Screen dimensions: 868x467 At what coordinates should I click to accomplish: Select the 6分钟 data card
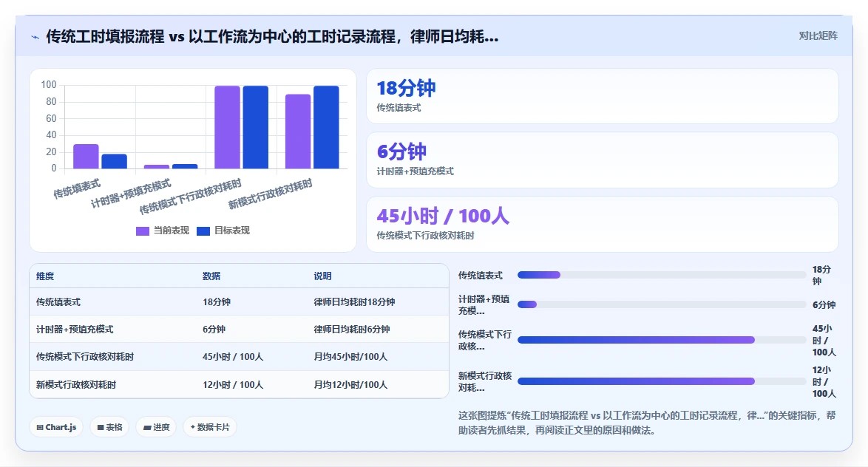click(603, 160)
